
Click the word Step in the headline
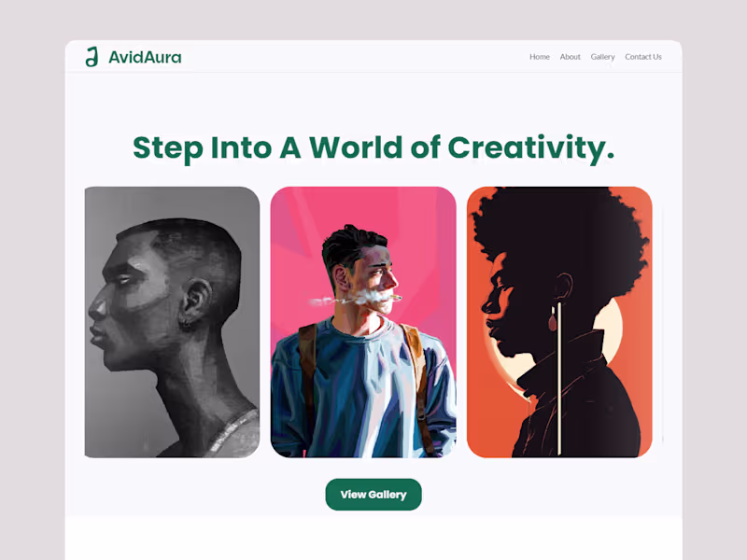tap(168, 148)
